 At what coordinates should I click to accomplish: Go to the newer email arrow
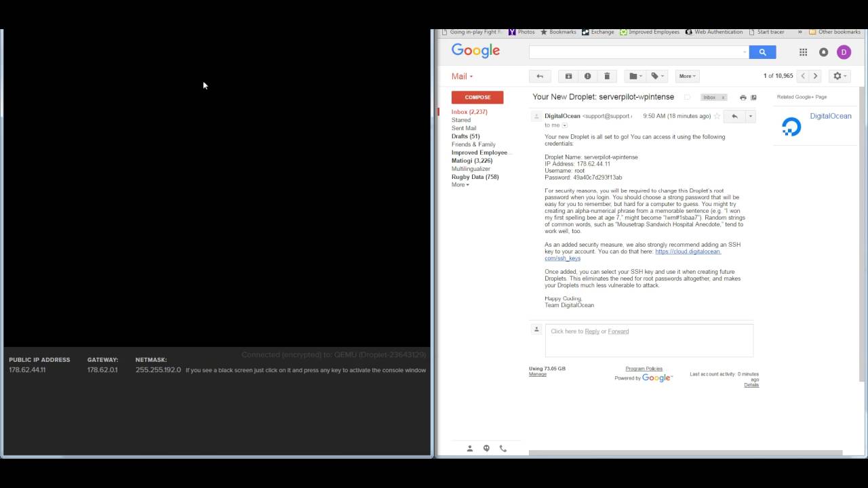[803, 76]
